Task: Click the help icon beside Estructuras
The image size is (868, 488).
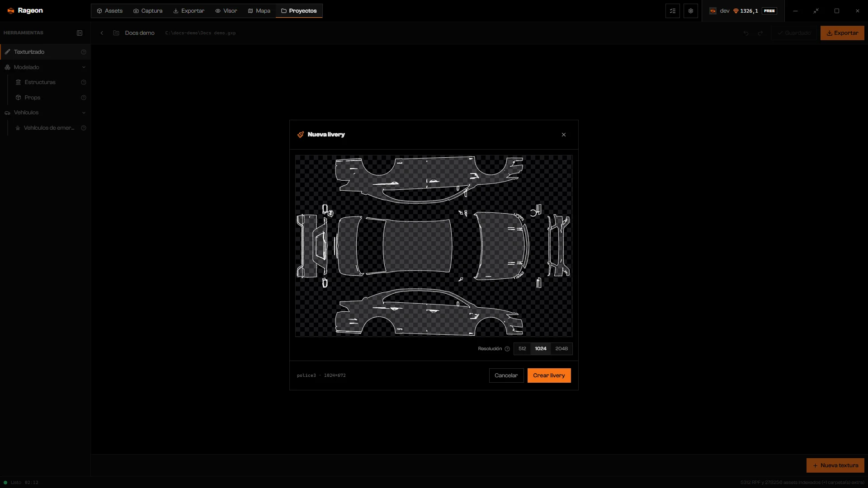Action: coord(84,82)
